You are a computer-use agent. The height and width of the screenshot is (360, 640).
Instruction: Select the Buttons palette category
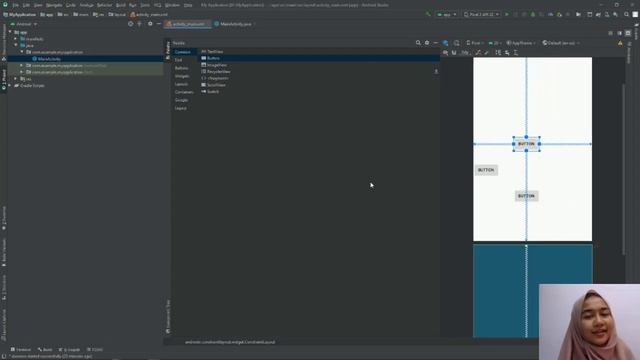tap(182, 68)
